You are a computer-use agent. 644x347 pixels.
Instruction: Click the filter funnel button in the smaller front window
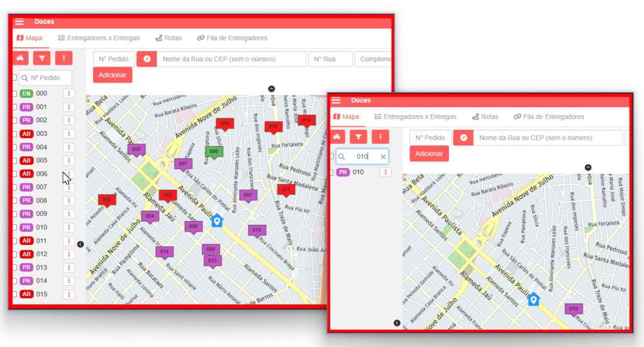358,137
